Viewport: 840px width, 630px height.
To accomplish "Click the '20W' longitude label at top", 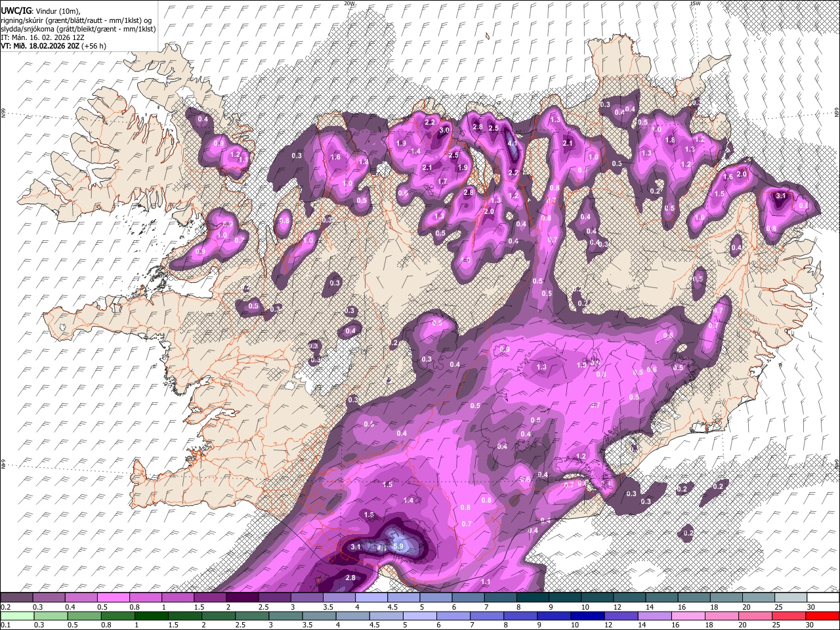I will point(349,3).
